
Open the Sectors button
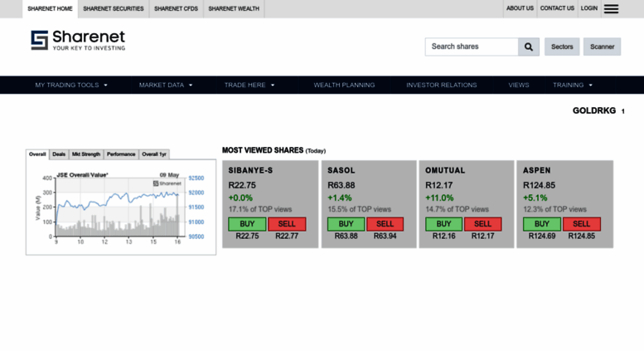click(x=562, y=46)
